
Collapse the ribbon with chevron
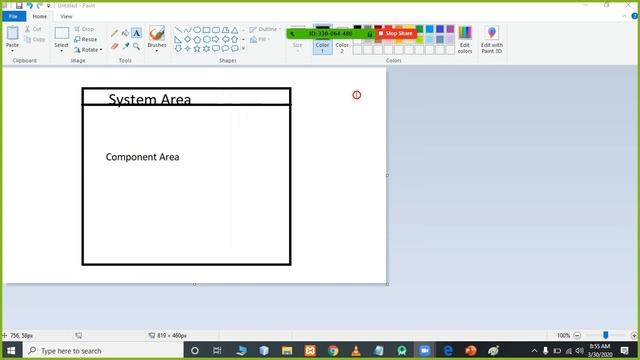[x=624, y=16]
